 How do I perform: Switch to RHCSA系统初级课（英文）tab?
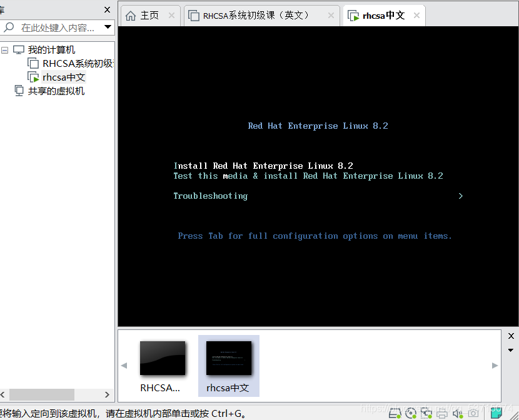click(x=261, y=16)
